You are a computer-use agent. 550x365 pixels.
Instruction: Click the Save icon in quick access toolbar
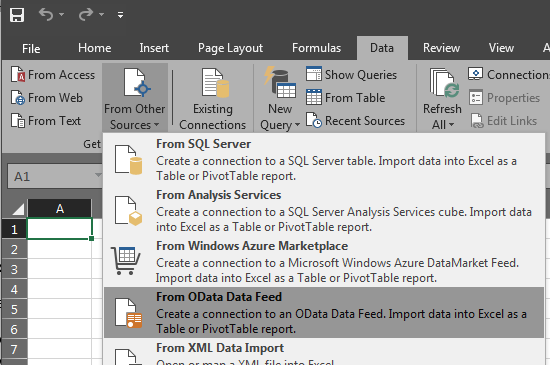click(x=17, y=15)
